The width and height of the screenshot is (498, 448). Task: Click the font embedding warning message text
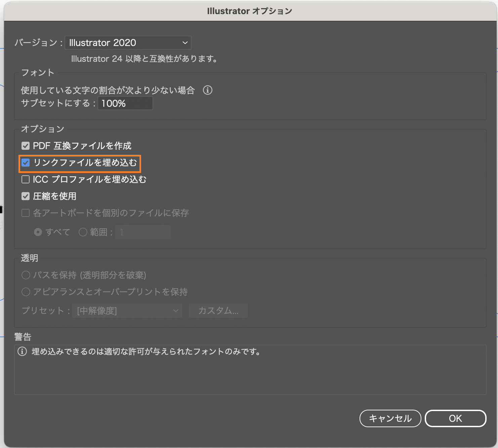point(146,352)
